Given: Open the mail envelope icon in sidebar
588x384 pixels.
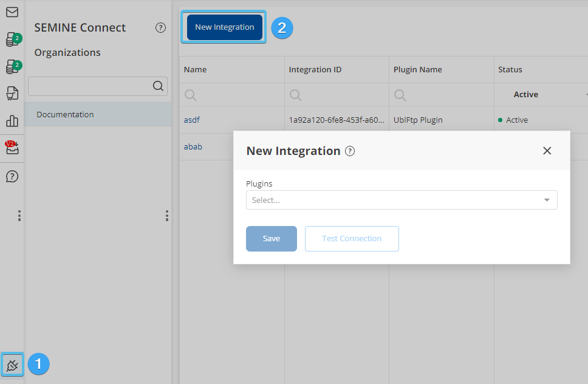Looking at the screenshot, I should (12, 12).
